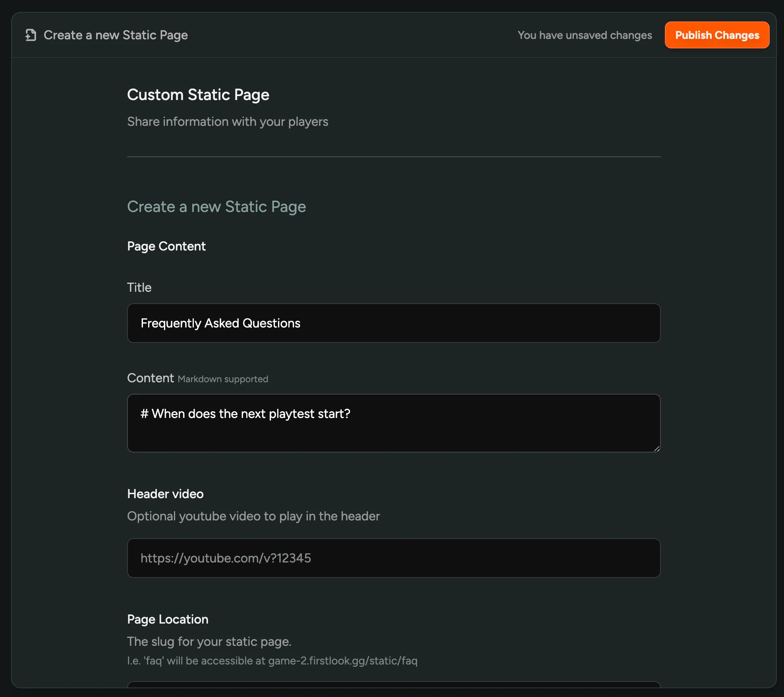Click the 'Title' field label
This screenshot has width=784, height=697.
[139, 287]
